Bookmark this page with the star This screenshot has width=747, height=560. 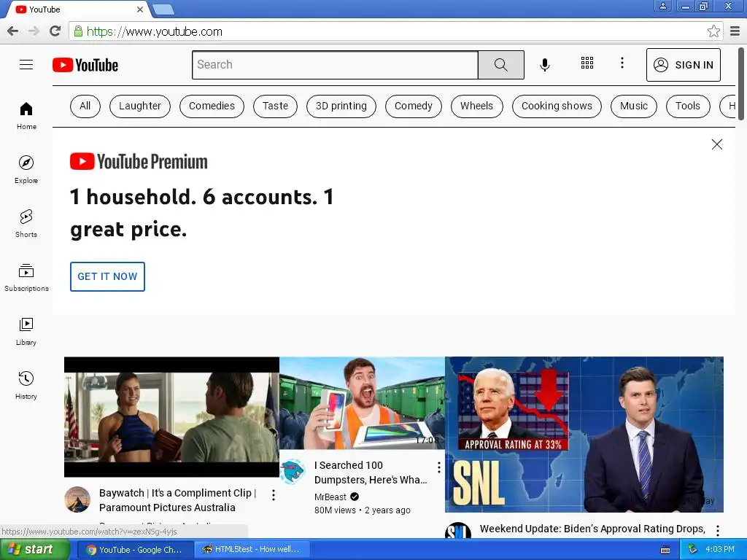coord(713,31)
